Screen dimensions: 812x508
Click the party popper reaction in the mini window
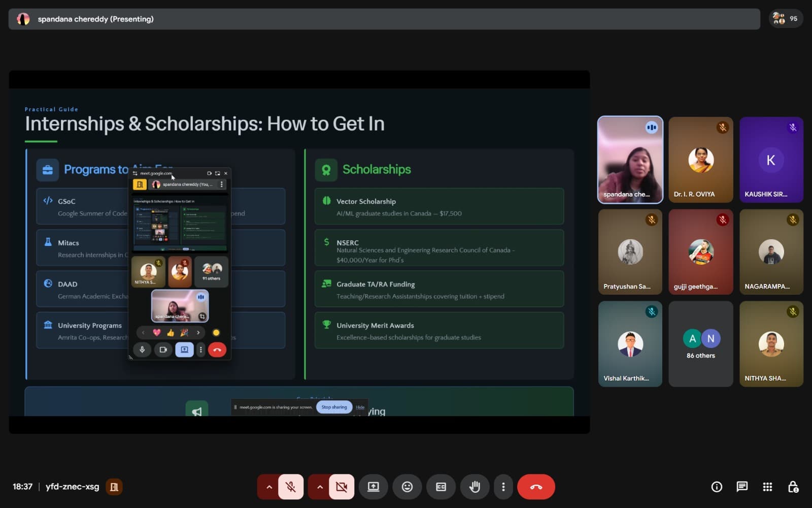click(184, 333)
